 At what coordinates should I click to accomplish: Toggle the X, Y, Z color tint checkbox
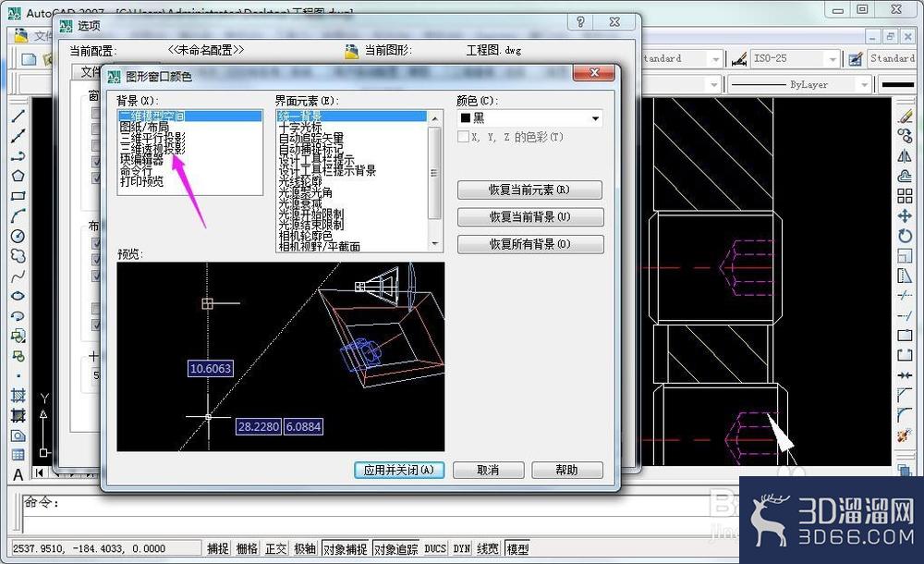tap(463, 137)
